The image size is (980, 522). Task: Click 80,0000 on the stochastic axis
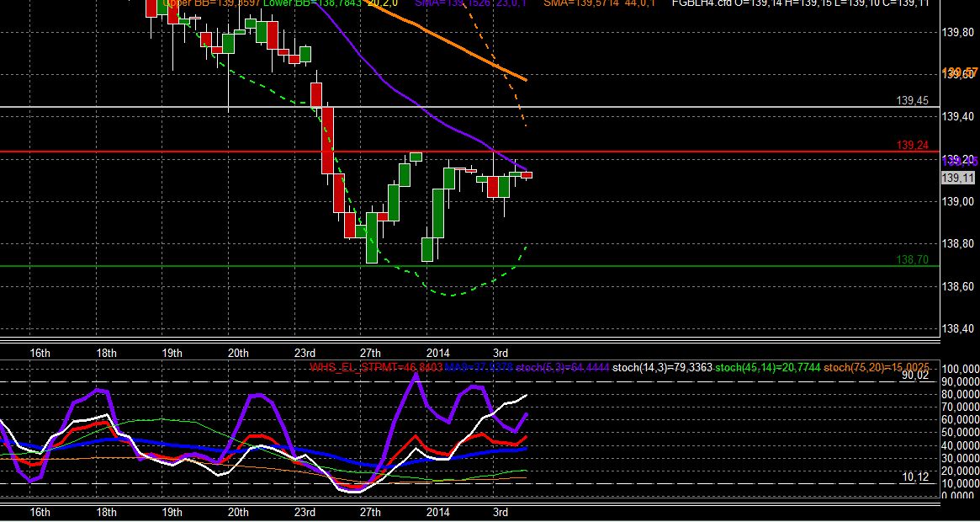click(x=962, y=394)
